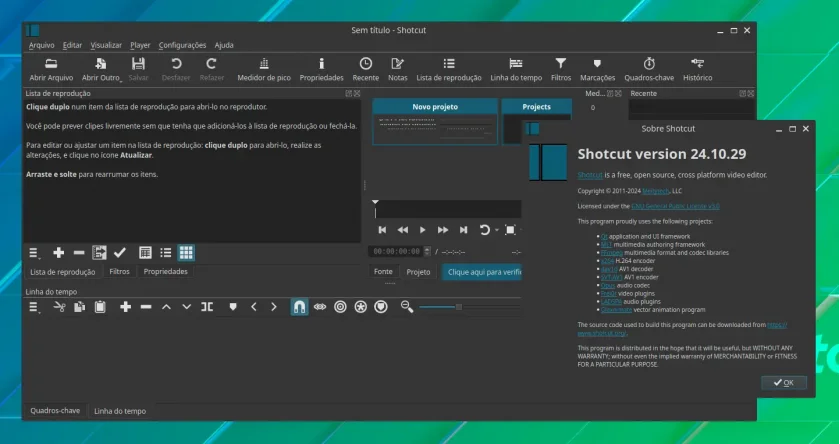Image resolution: width=840 pixels, height=444 pixels.
Task: Click the timeline add marker icon
Action: click(233, 307)
